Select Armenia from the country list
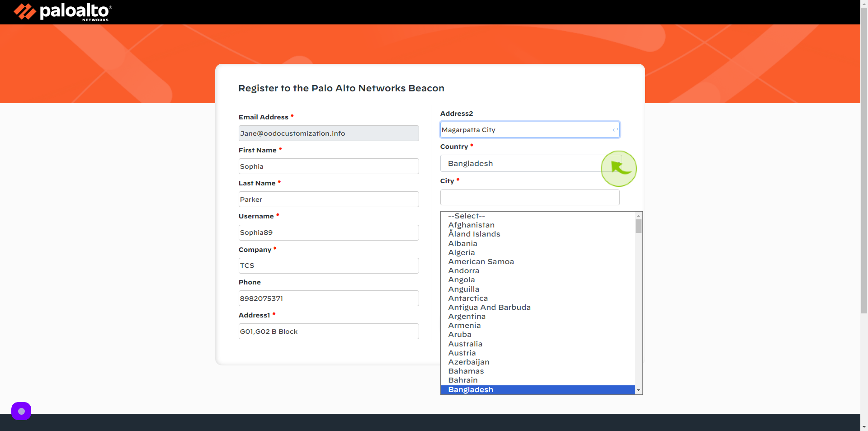This screenshot has width=868, height=431. [x=538, y=325]
